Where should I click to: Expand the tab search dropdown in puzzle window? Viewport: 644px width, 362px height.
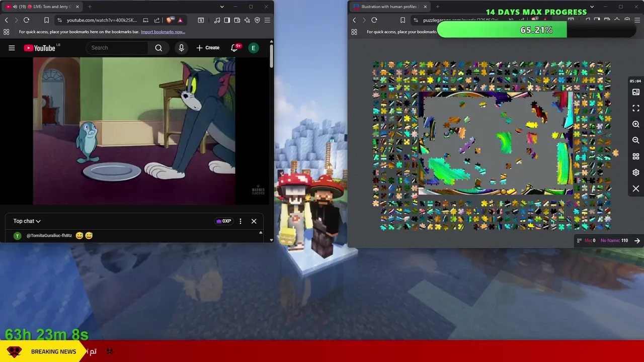tap(592, 7)
